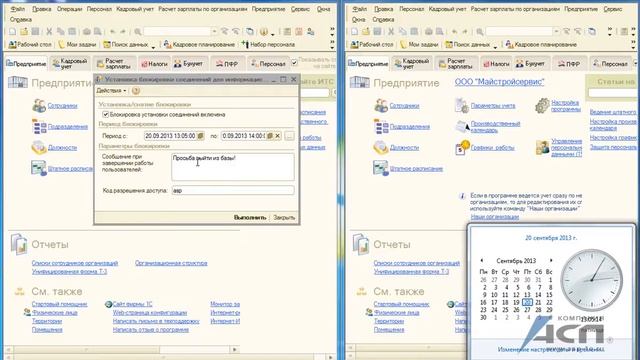
Task: Open Мои задачи in left window toolbar
Action: [77, 44]
